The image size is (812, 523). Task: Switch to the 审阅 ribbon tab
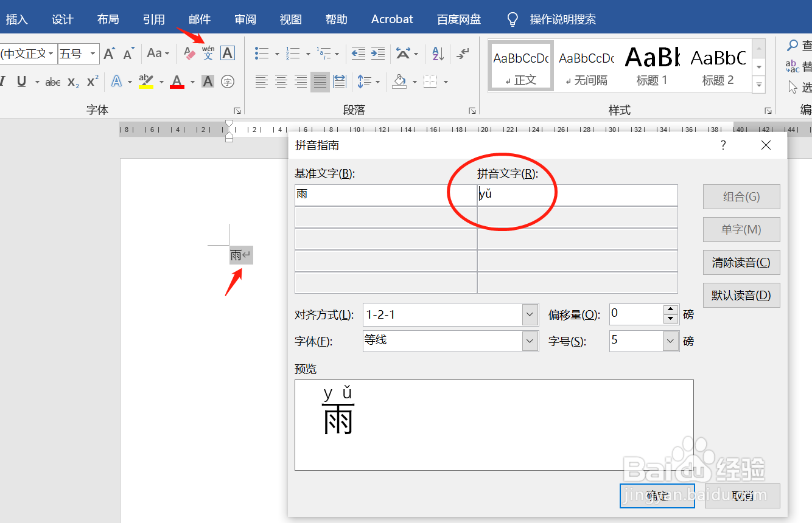coord(245,19)
